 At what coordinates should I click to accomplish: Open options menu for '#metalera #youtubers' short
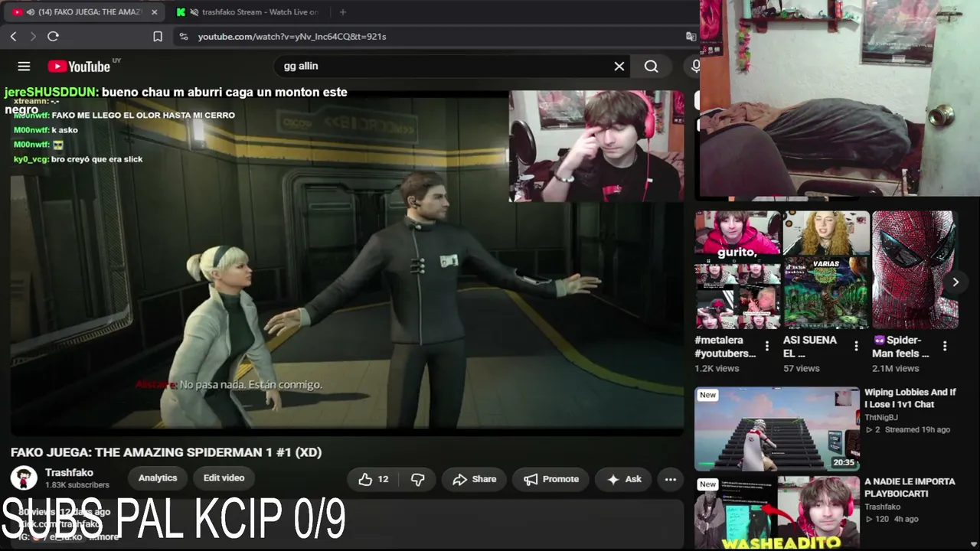[x=767, y=346]
